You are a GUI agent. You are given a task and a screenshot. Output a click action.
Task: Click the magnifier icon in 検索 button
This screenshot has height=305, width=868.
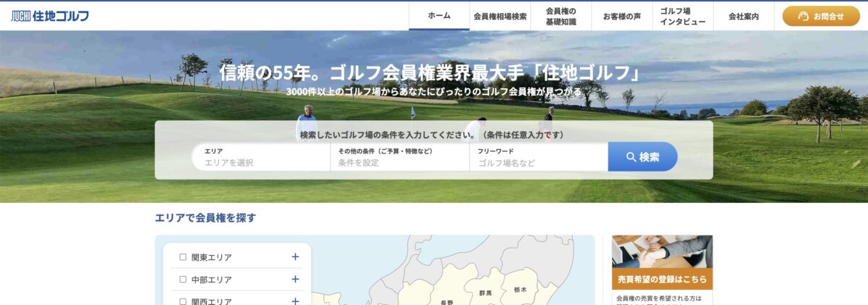(631, 156)
